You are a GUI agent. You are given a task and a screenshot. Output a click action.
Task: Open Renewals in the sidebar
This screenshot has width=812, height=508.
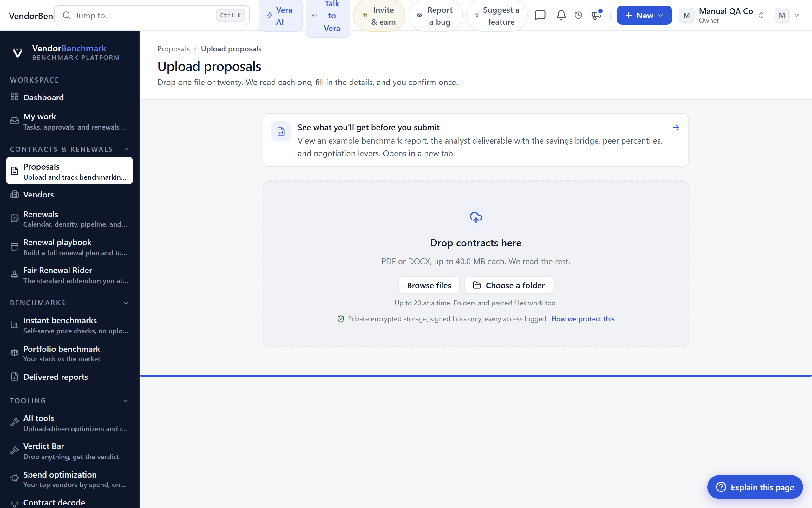pos(69,219)
